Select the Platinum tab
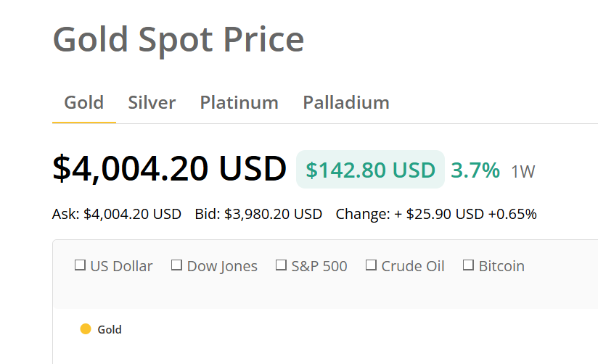This screenshot has height=364, width=598. coord(239,103)
